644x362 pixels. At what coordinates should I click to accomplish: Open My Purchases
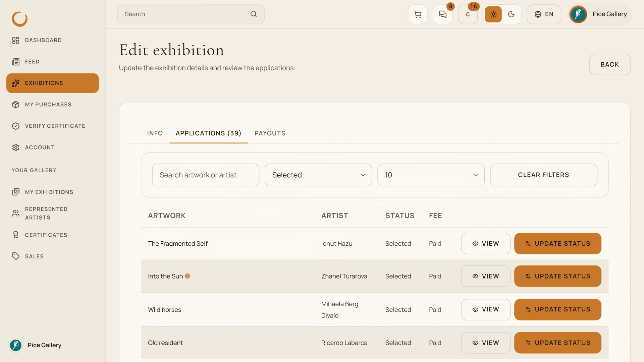pyautogui.click(x=52, y=105)
